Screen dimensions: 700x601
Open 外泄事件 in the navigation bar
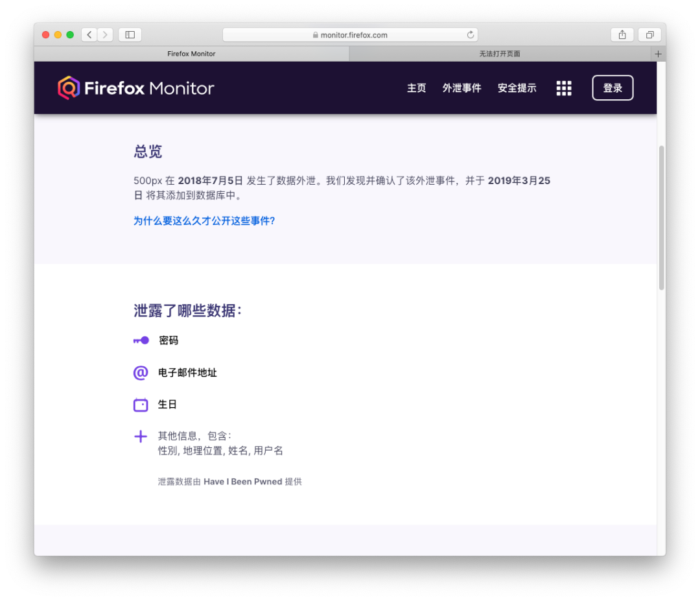click(x=461, y=88)
